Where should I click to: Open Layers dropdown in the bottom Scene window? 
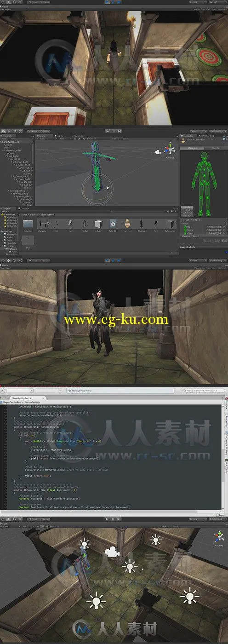[198, 518]
